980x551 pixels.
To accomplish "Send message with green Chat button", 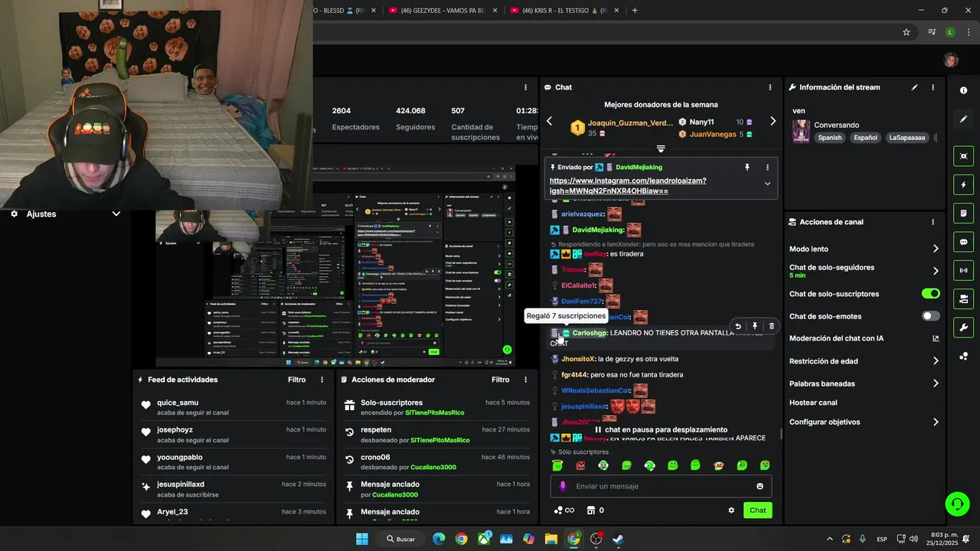I will (x=757, y=510).
